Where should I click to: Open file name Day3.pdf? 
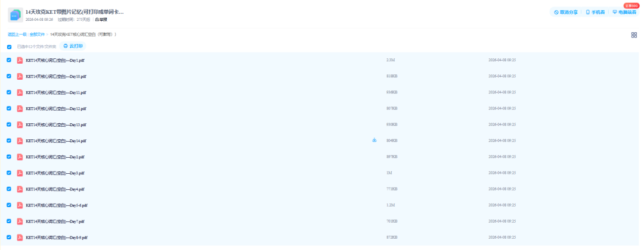pyautogui.click(x=55, y=173)
